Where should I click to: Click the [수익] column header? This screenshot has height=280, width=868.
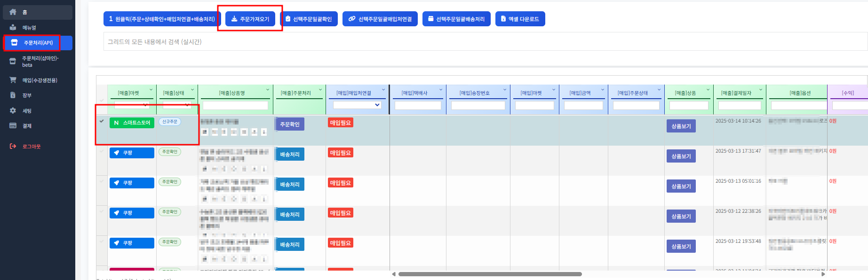[x=848, y=93]
